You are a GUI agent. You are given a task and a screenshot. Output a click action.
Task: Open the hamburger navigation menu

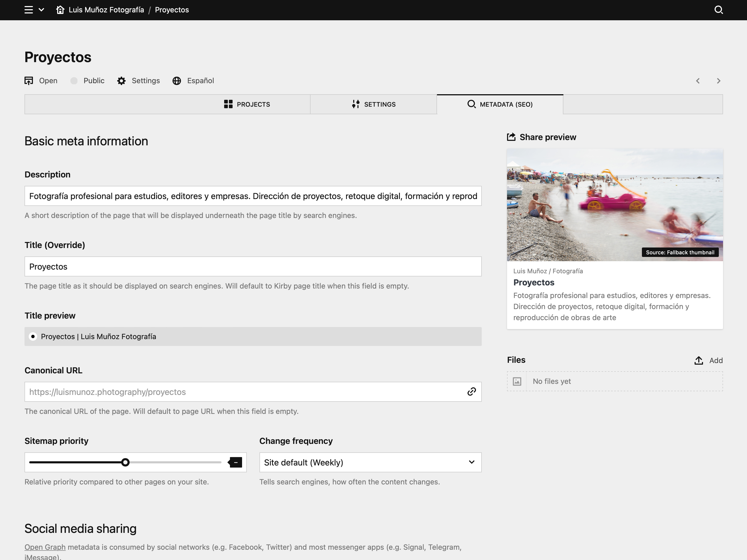pos(29,10)
